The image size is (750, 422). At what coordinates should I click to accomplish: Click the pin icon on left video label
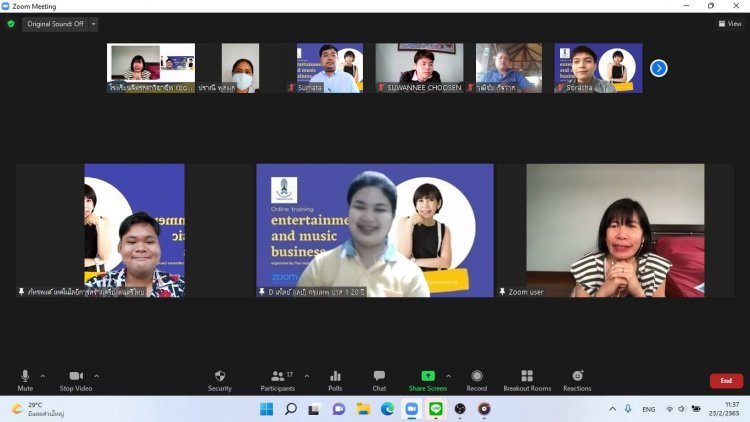click(22, 291)
